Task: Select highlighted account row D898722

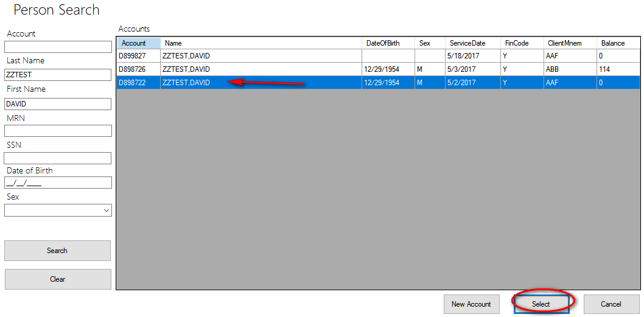Action: coord(138,83)
